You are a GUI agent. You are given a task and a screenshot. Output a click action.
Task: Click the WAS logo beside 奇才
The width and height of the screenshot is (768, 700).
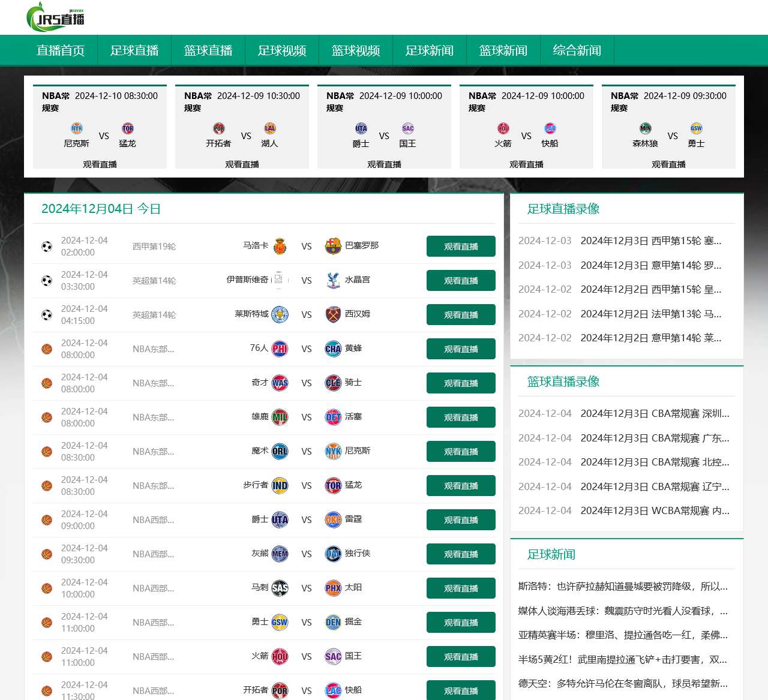(280, 383)
